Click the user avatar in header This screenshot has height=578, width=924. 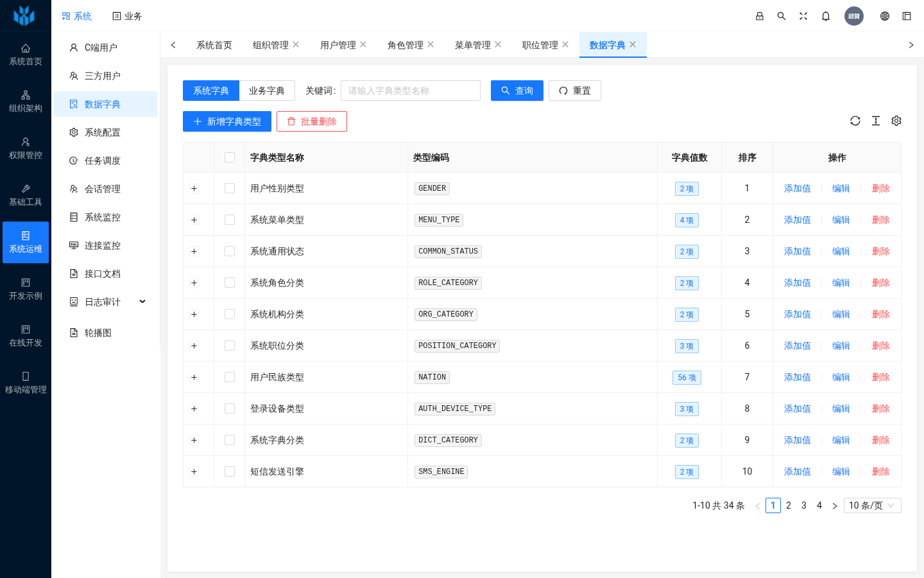(854, 16)
